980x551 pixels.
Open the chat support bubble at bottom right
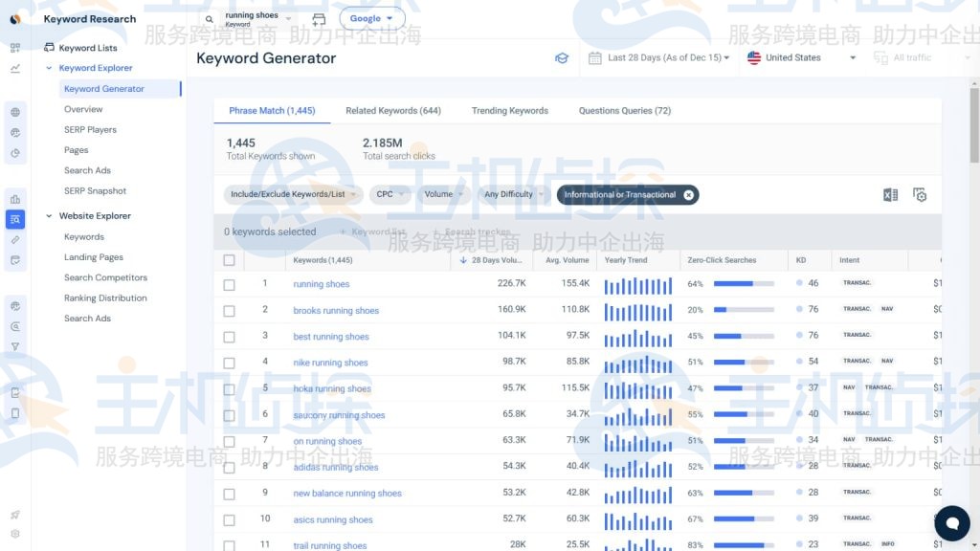coord(952,523)
